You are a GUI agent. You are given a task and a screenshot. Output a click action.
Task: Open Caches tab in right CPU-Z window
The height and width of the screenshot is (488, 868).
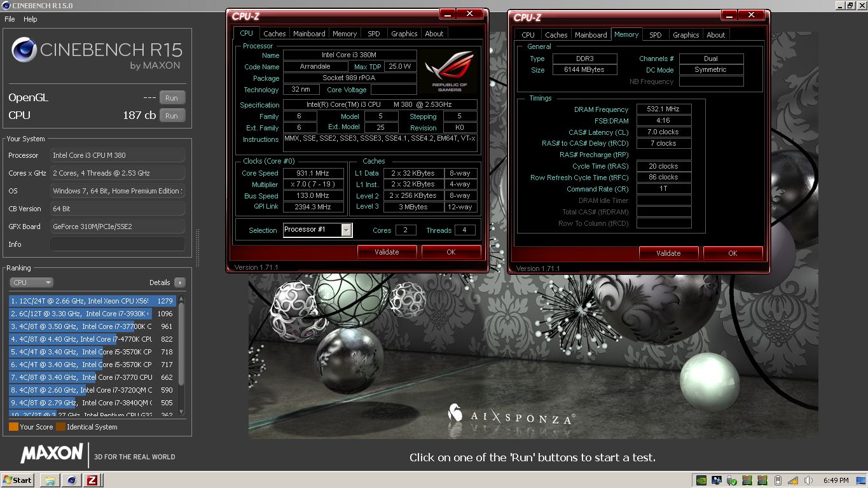pos(556,35)
